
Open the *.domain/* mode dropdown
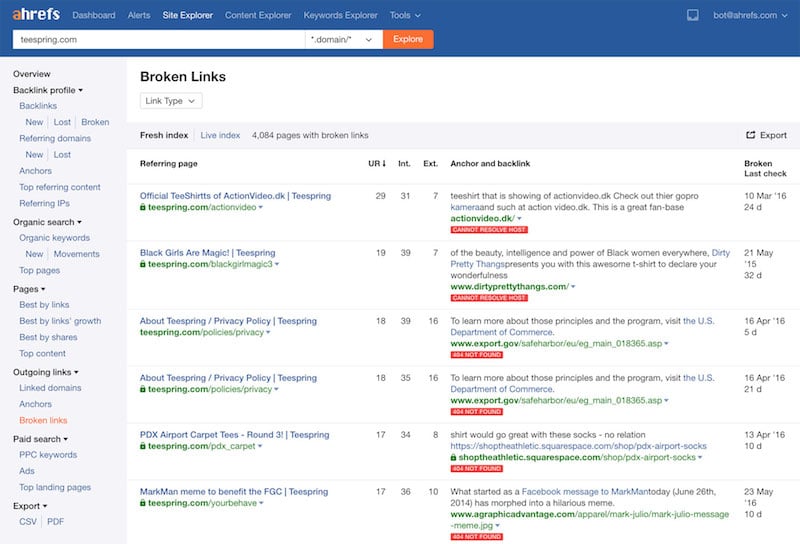tap(343, 39)
